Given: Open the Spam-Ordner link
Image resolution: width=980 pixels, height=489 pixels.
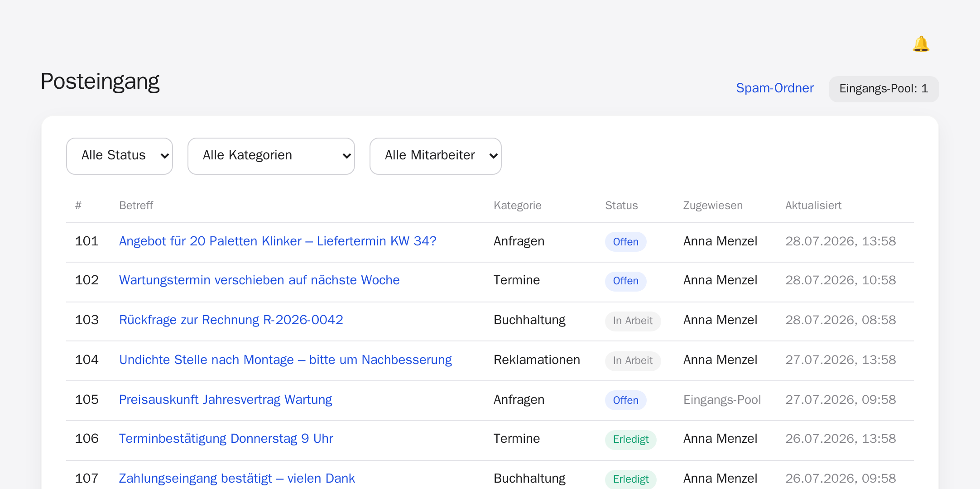Looking at the screenshot, I should point(774,88).
